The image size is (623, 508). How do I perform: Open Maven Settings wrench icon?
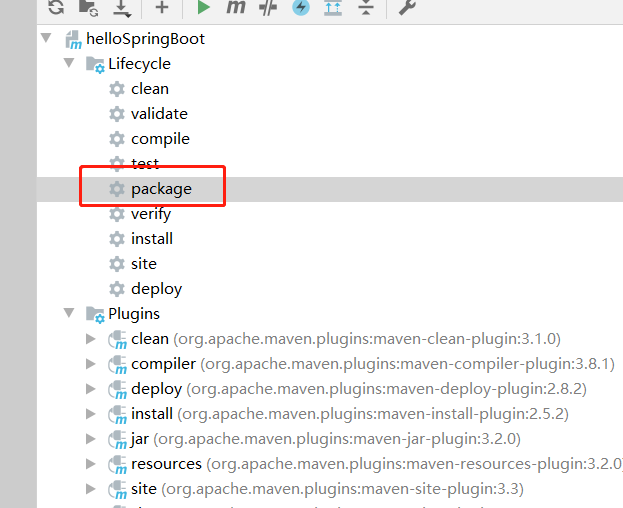408,8
